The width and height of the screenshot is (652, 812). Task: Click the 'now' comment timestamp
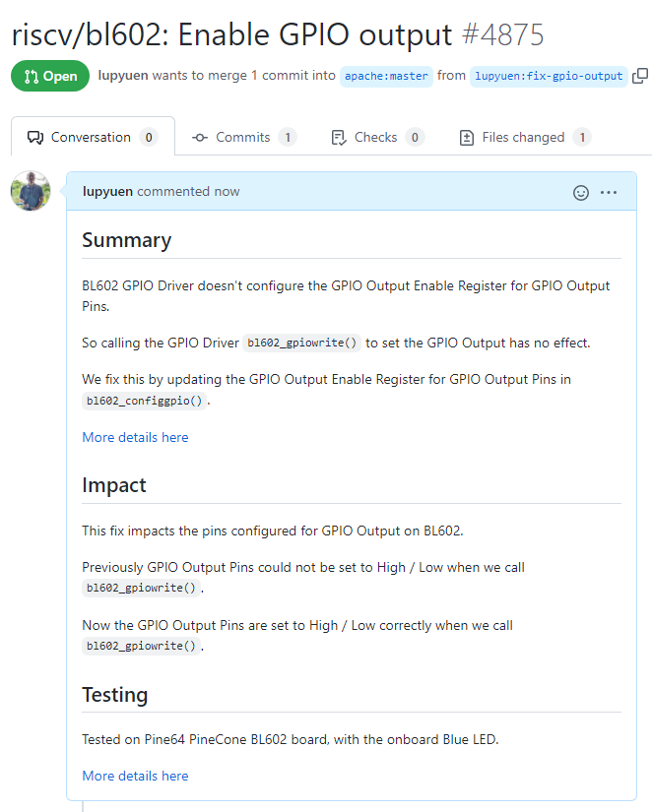point(227,191)
